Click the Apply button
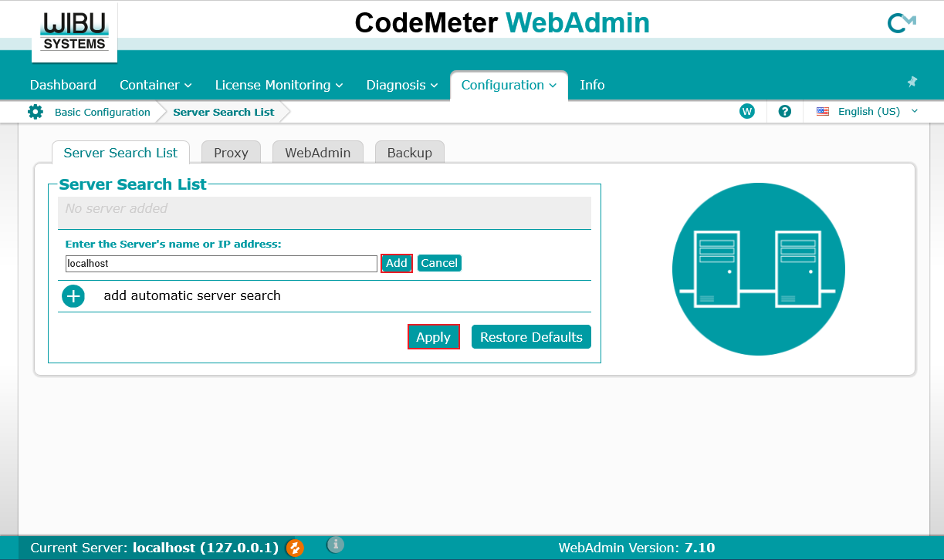This screenshot has height=560, width=944. (x=434, y=337)
